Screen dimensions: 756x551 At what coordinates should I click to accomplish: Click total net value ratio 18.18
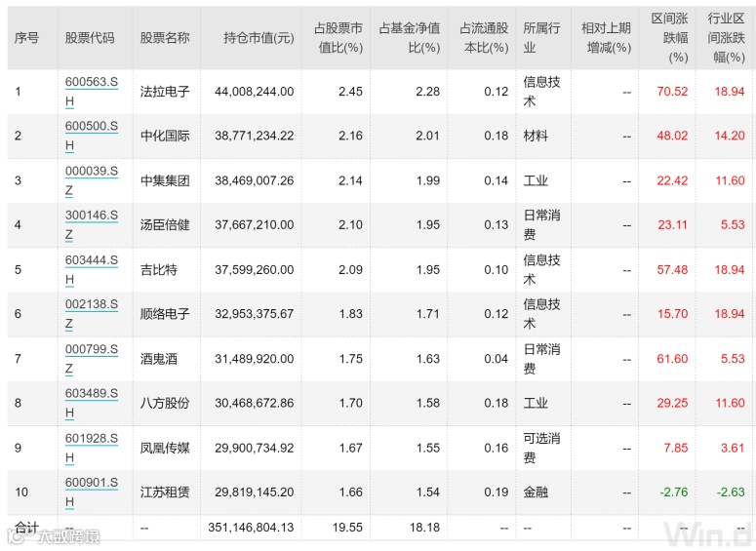pos(424,528)
